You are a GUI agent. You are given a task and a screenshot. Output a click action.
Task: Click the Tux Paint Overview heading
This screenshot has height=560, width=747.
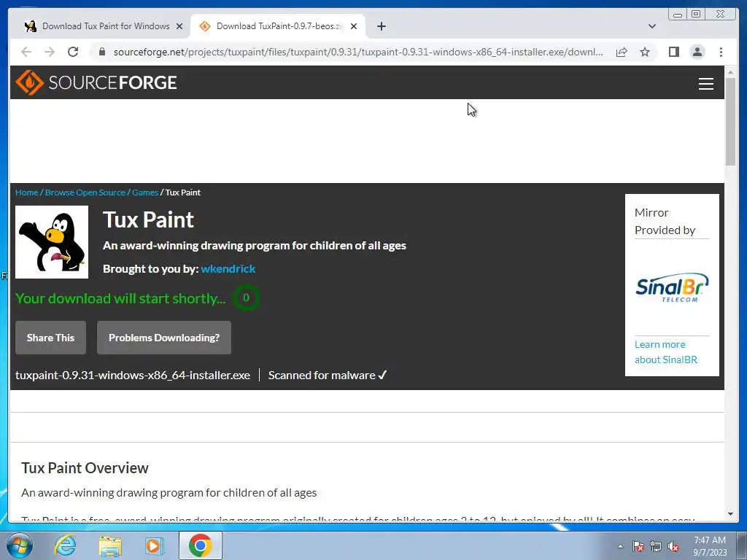tap(85, 468)
